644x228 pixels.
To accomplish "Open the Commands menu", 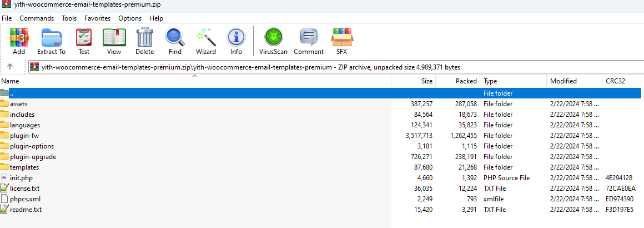I will coord(37,18).
